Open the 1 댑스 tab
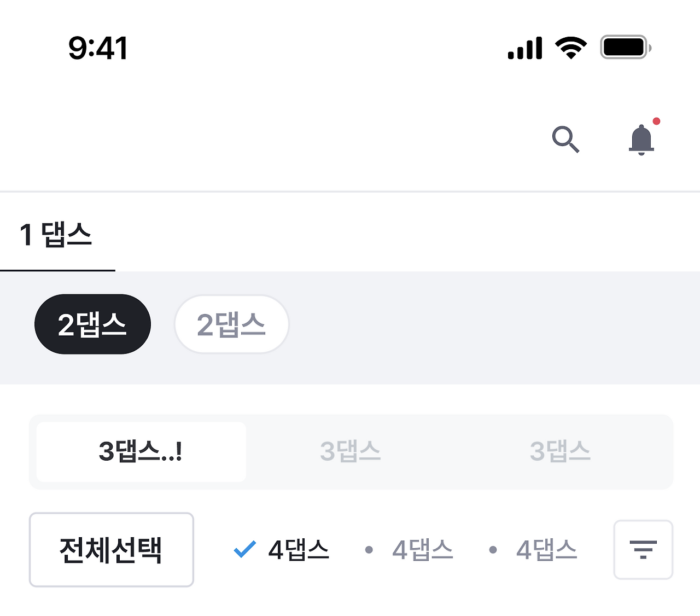Screen dimensions: 700x616 click(x=55, y=235)
